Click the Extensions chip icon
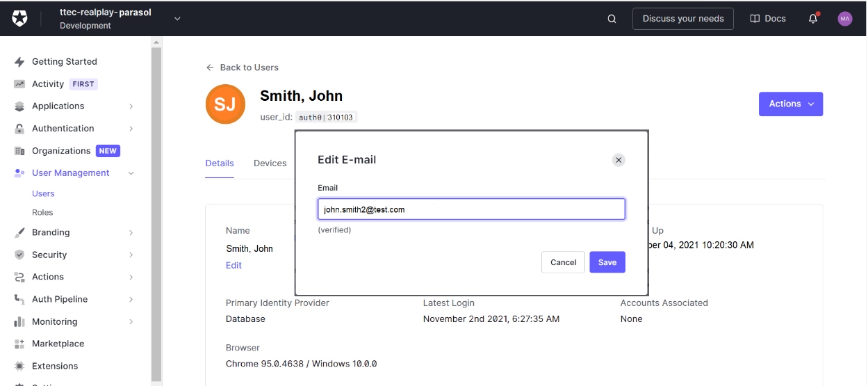868x386 pixels. coord(19,366)
